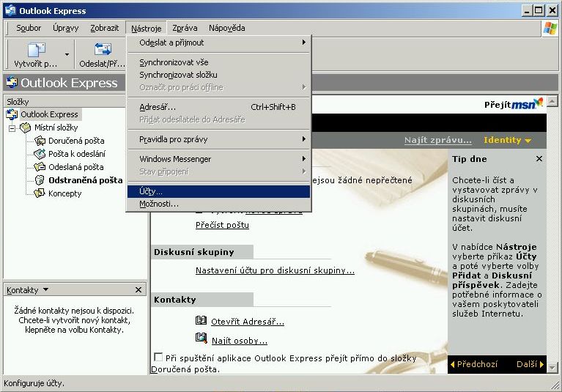The width and height of the screenshot is (562, 392).
Task: Open the Koncepty drafts folder
Action: click(64, 193)
